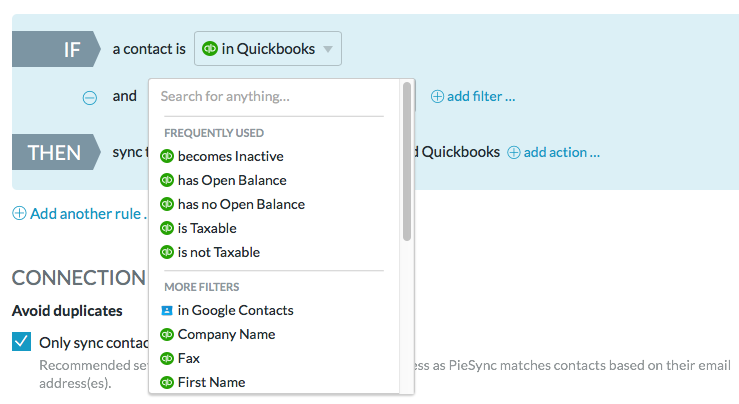Click the THEN rule label
This screenshot has width=739, height=404.
[57, 152]
